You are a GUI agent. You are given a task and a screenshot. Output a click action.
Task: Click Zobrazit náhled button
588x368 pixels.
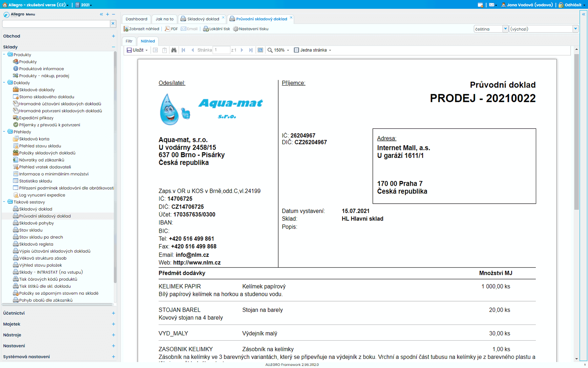pos(141,29)
